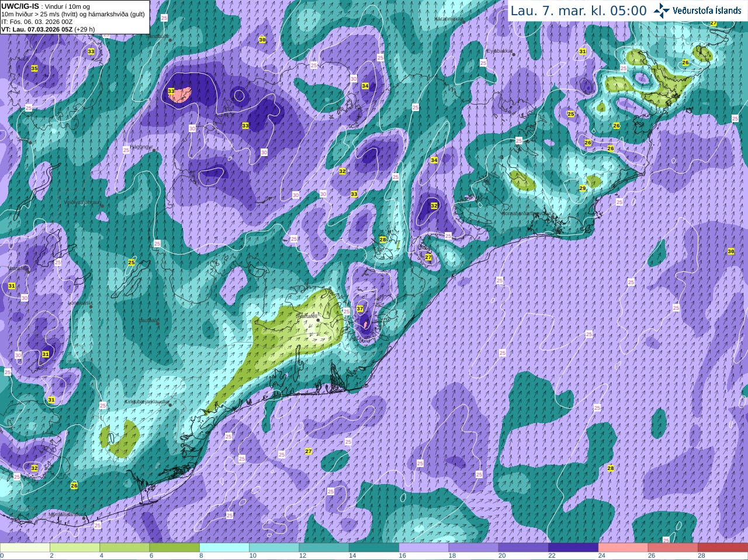This screenshot has height=560, width=748.
Task: Click the Hágöngur station label
Action: [x=140, y=147]
